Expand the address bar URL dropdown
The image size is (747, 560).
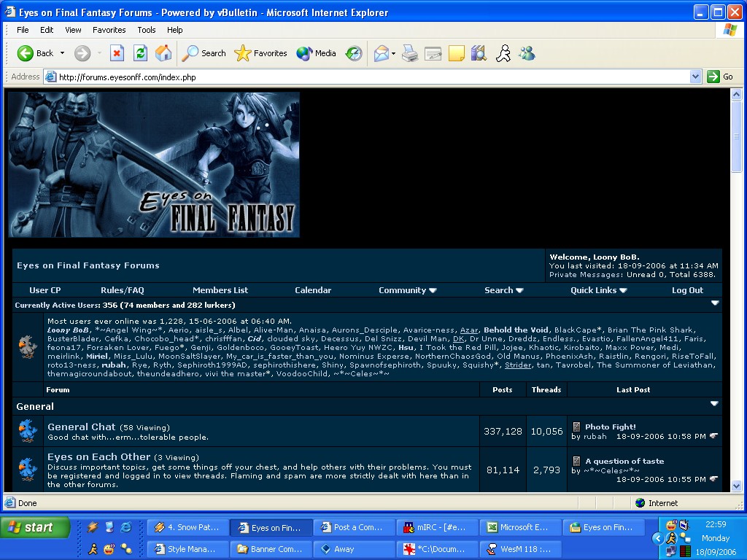(695, 77)
